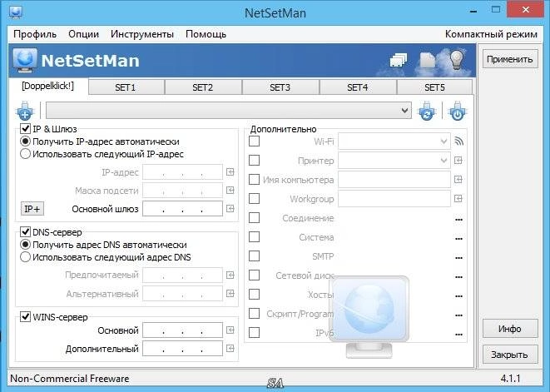The height and width of the screenshot is (392, 550).
Task: Get current Имя компьютера arrow icon
Action: click(458, 179)
